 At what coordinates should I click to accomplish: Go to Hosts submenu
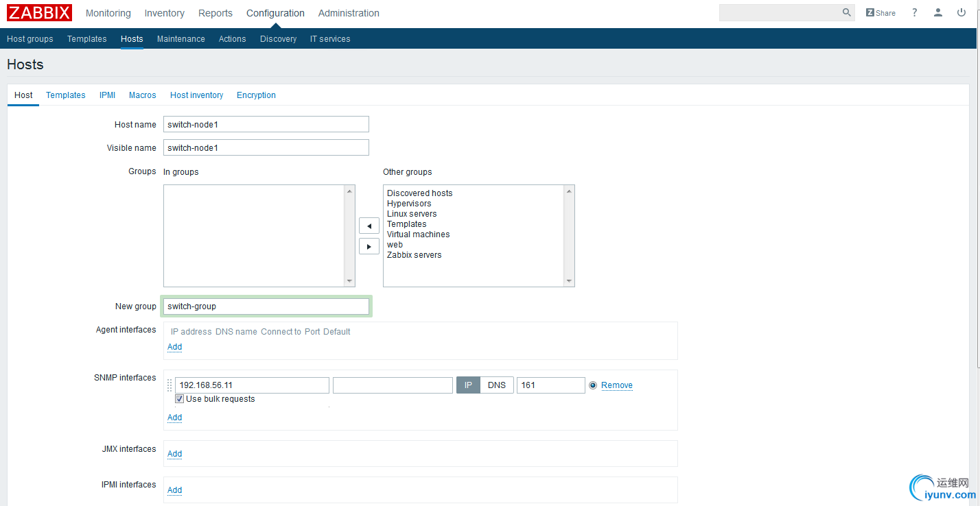pyautogui.click(x=132, y=39)
